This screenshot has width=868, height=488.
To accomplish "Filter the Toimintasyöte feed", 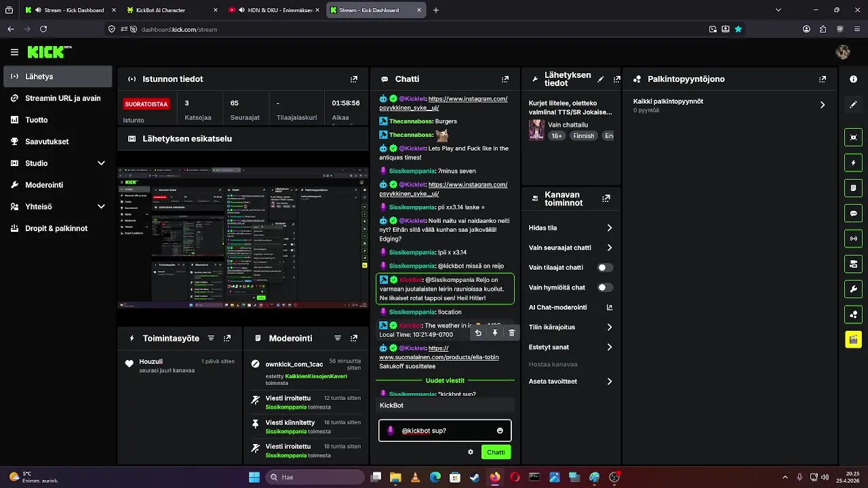I will (x=211, y=338).
